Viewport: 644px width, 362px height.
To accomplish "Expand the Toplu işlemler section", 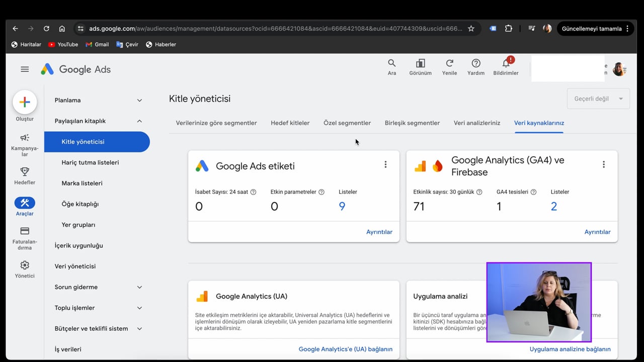I will [139, 308].
